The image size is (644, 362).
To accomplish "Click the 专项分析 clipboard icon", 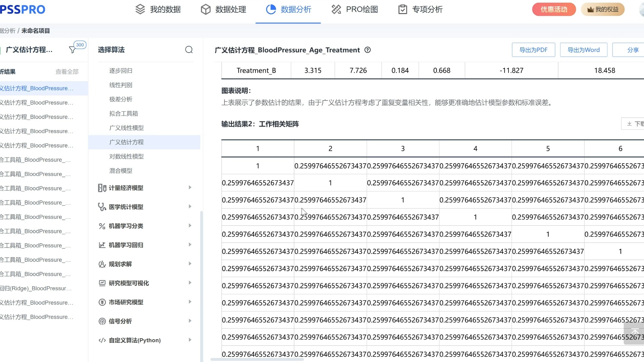I will 402,9.
